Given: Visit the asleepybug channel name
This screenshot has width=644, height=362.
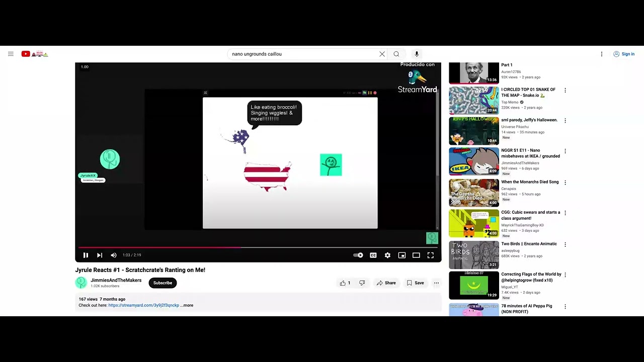Looking at the screenshot, I should pyautogui.click(x=510, y=250).
